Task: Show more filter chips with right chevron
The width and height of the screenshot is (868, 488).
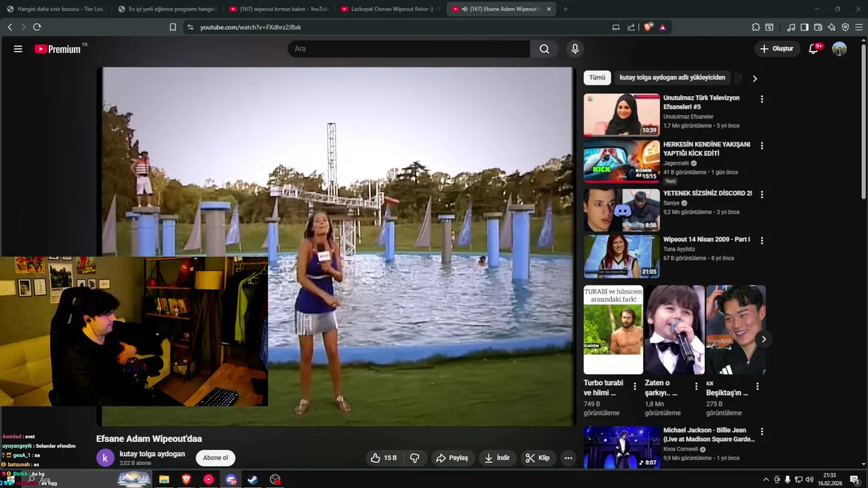Action: (x=755, y=78)
